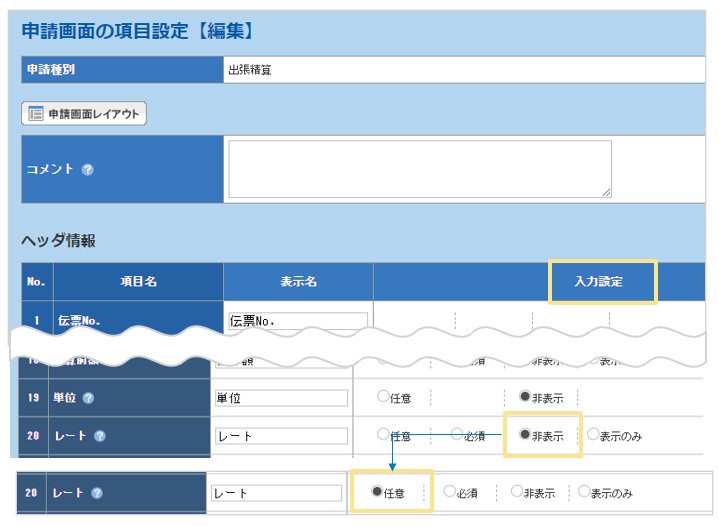Click the 出張精算 application type value
The width and height of the screenshot is (719, 527).
pos(250,70)
